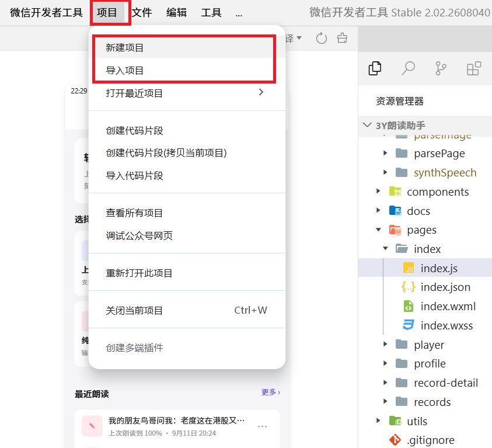Open the 编译 mode dropdown arrow
The image size is (492, 448).
coord(299,37)
